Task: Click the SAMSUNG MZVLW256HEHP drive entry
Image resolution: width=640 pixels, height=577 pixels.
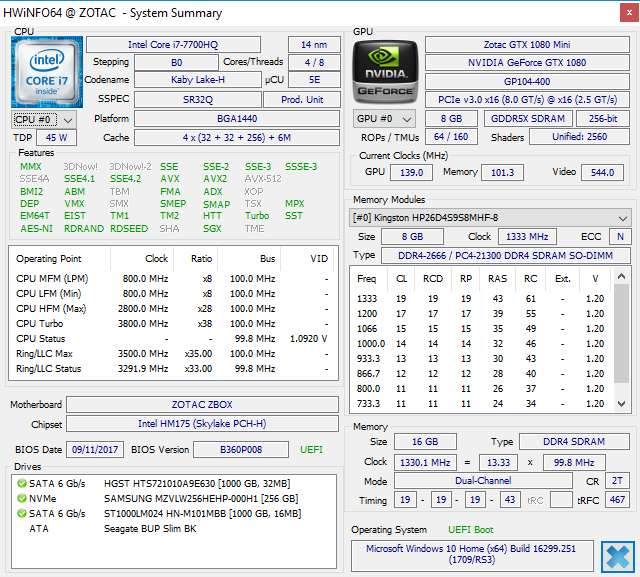Action: click(x=201, y=499)
